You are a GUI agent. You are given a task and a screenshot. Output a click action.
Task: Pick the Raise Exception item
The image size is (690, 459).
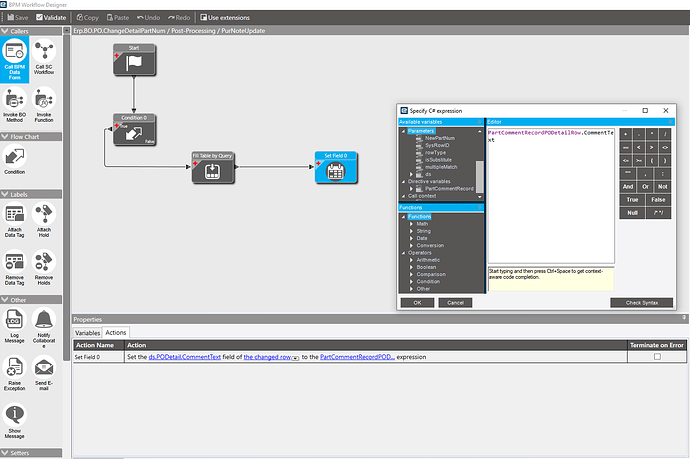pos(15,374)
